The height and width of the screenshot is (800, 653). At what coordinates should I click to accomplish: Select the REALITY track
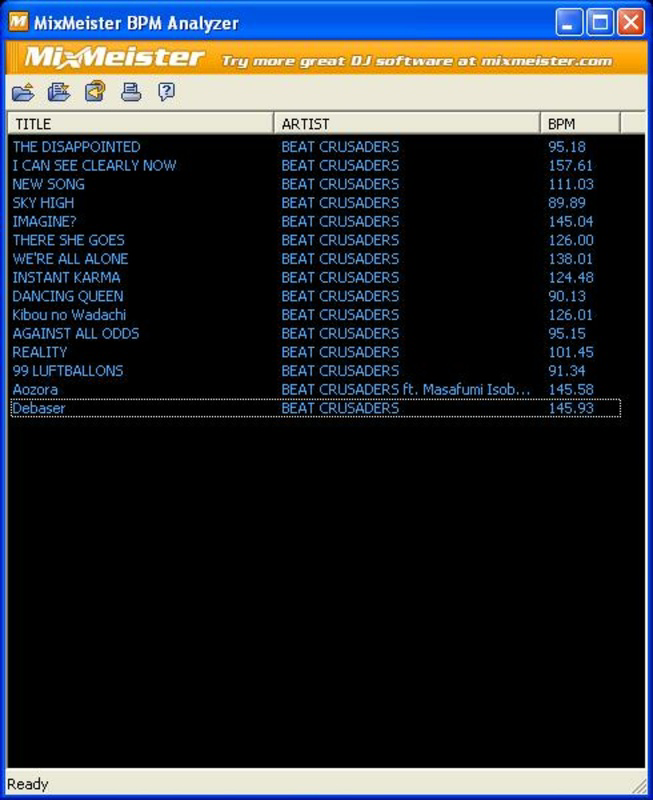(40, 352)
